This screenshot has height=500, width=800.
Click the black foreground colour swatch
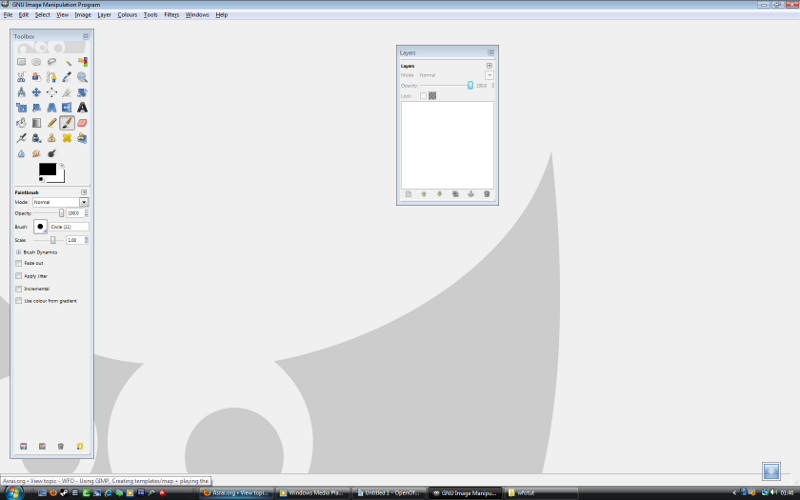(47, 169)
